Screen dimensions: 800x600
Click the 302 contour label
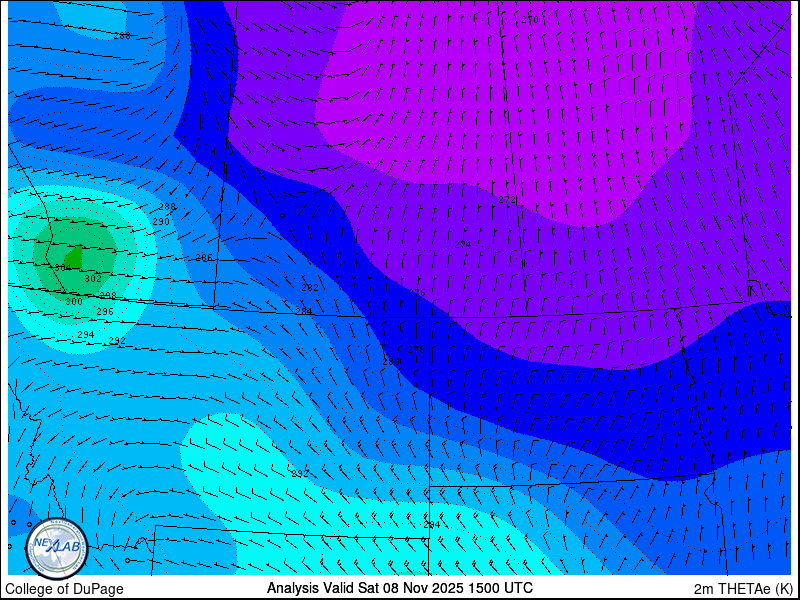[93, 279]
